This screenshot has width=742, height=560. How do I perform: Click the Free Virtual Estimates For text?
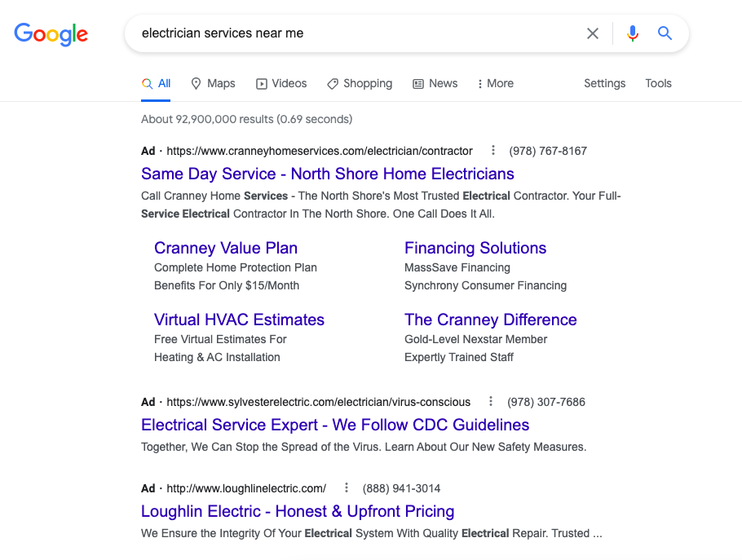[220, 339]
